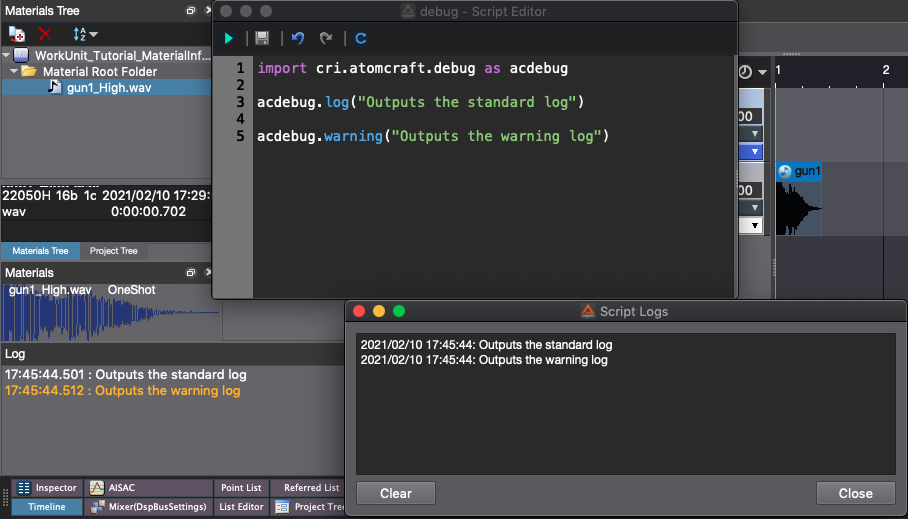The width and height of the screenshot is (908, 519).
Task: Click the upper track value field
Action: pyautogui.click(x=750, y=116)
